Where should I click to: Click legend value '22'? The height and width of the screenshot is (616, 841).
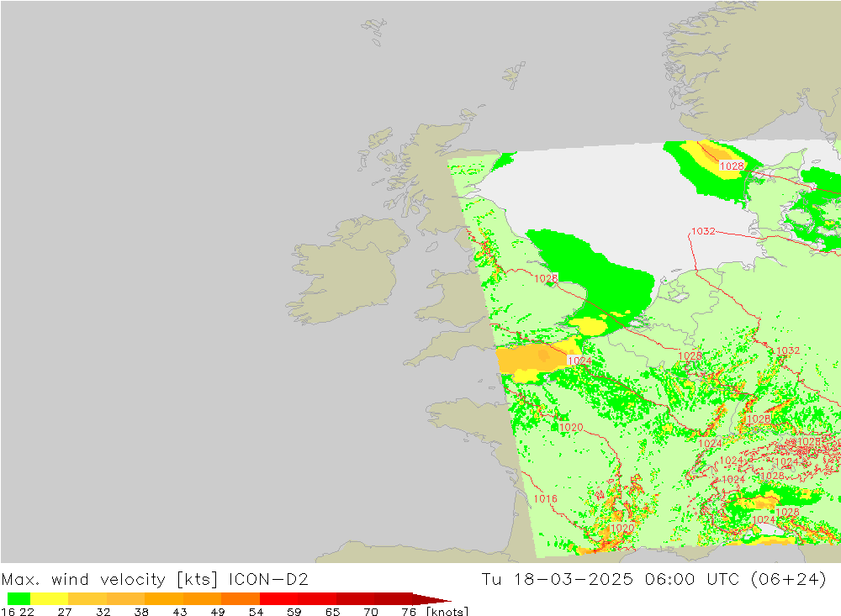click(27, 612)
